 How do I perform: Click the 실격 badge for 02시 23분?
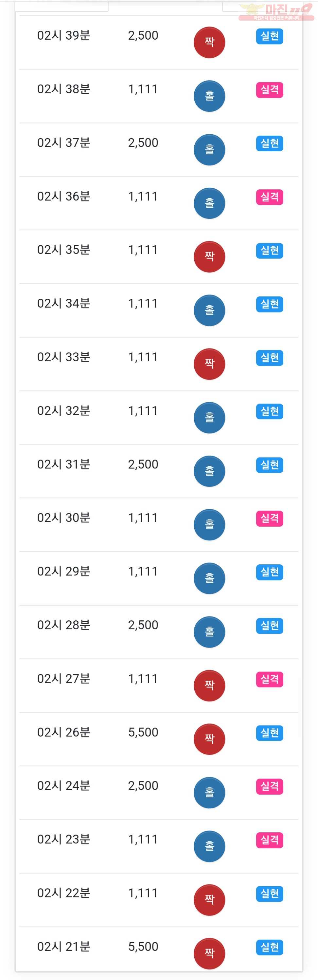[269, 840]
